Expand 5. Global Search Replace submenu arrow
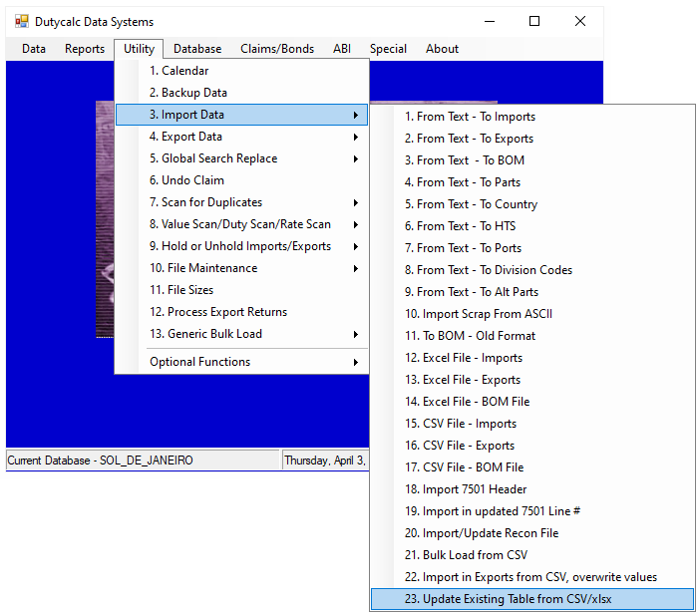This screenshot has height=616, width=699. pyautogui.click(x=356, y=158)
